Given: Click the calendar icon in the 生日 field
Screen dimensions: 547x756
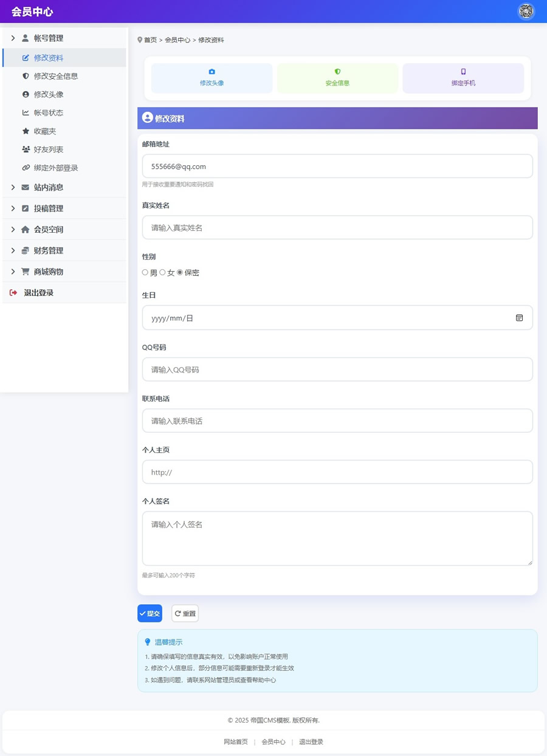Looking at the screenshot, I should pos(519,317).
